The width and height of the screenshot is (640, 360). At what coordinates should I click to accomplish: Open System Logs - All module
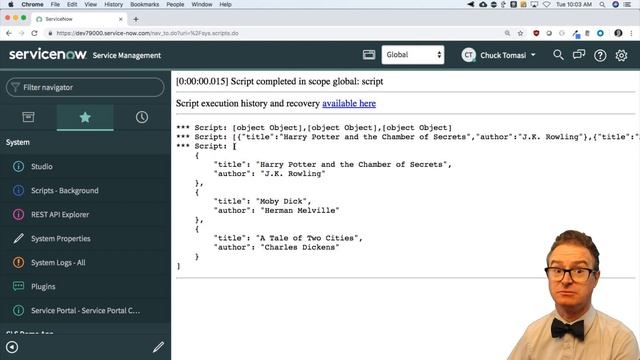pos(58,262)
